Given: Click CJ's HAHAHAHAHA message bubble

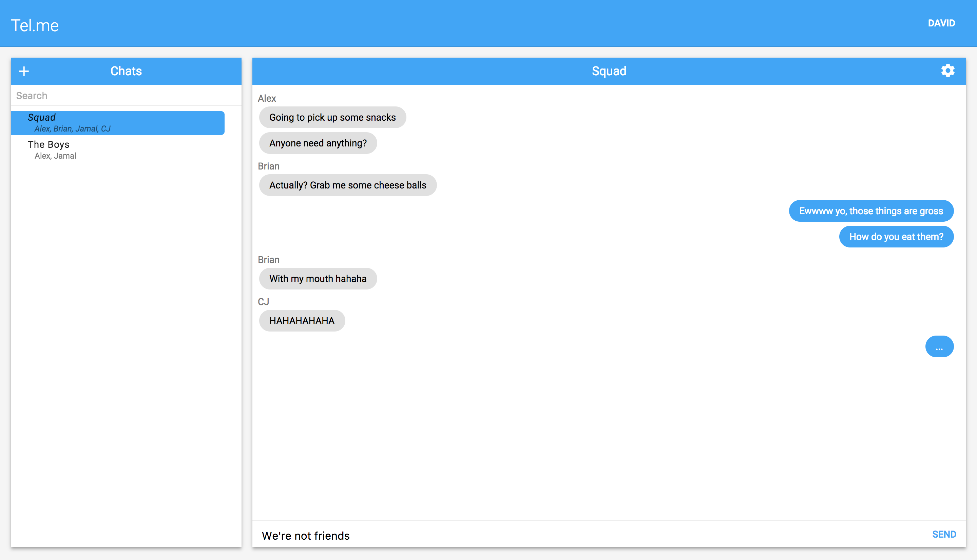Looking at the screenshot, I should click(302, 320).
